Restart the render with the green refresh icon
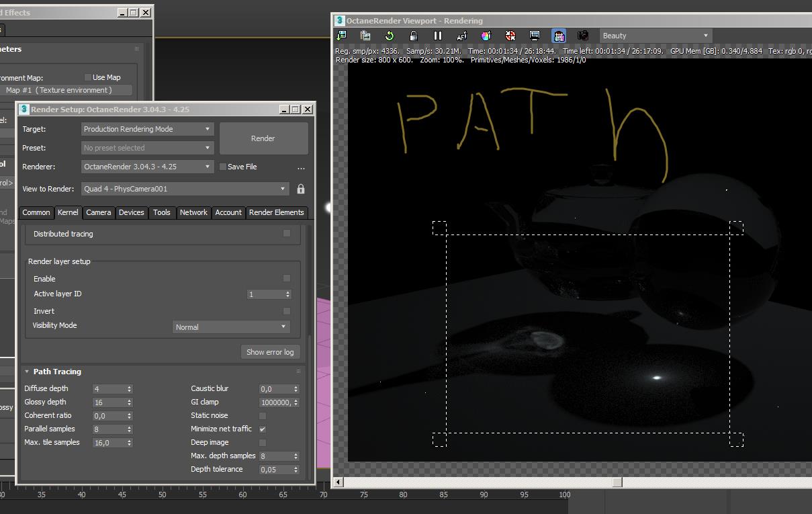812x514 pixels. coord(390,36)
